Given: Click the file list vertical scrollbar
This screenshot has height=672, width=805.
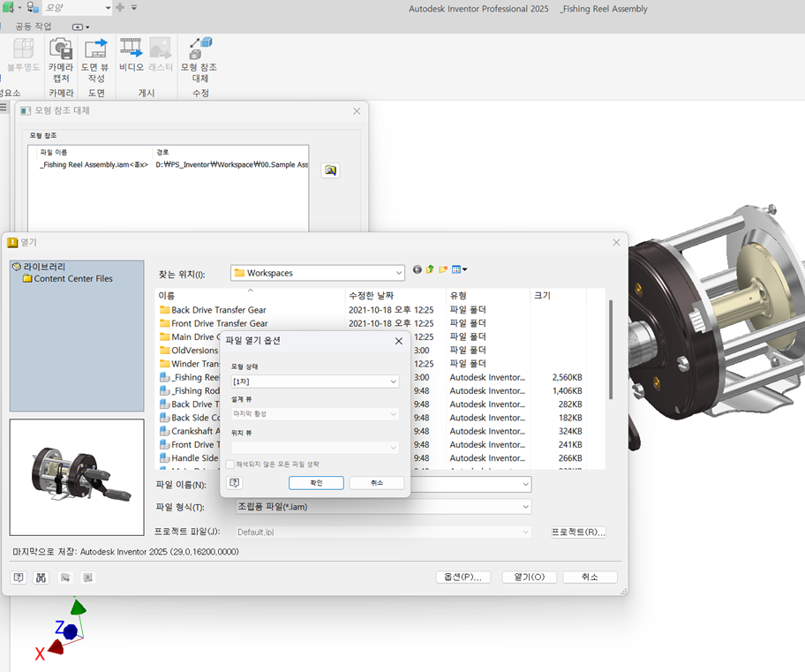Looking at the screenshot, I should 611,350.
